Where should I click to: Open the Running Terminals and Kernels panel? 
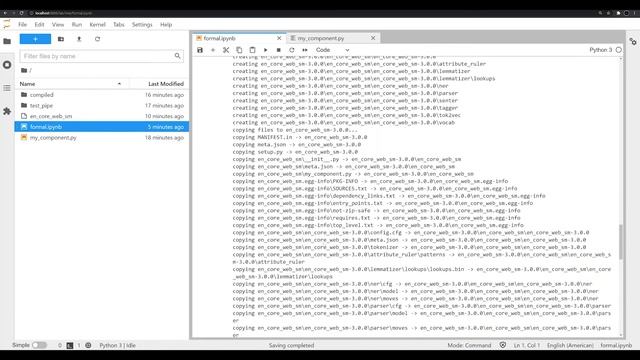point(7,65)
